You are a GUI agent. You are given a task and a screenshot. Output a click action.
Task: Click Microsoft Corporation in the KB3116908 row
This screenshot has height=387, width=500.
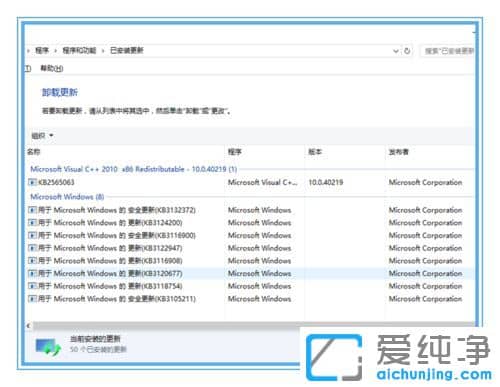(425, 261)
